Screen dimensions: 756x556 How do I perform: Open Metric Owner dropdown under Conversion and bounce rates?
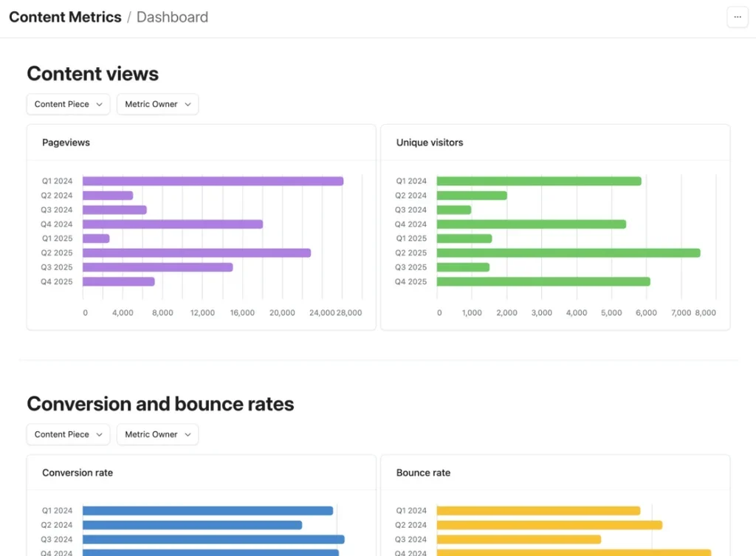click(158, 434)
